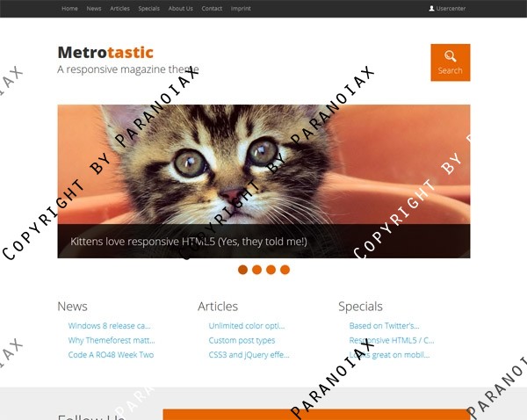
Task: Open 'Based on Twitter's...' specials link
Action: click(x=384, y=326)
